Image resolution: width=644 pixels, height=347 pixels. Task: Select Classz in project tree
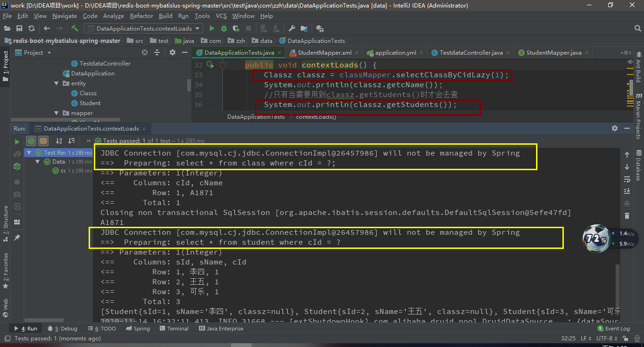click(88, 93)
